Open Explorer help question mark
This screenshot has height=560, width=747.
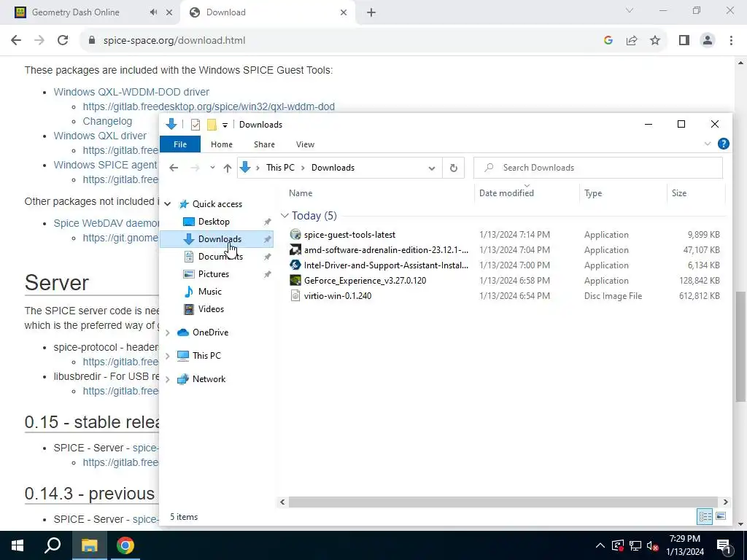tap(723, 144)
